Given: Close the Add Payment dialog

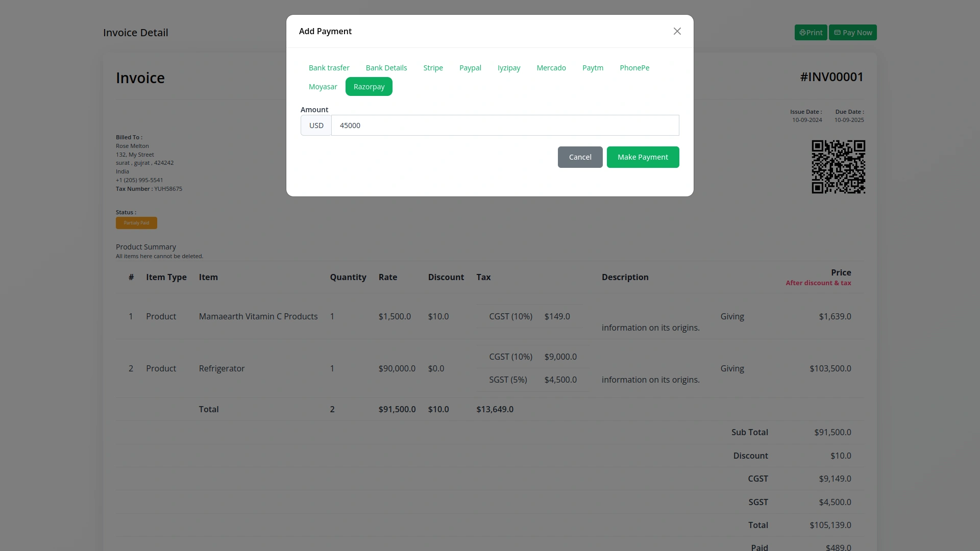Looking at the screenshot, I should (x=677, y=31).
